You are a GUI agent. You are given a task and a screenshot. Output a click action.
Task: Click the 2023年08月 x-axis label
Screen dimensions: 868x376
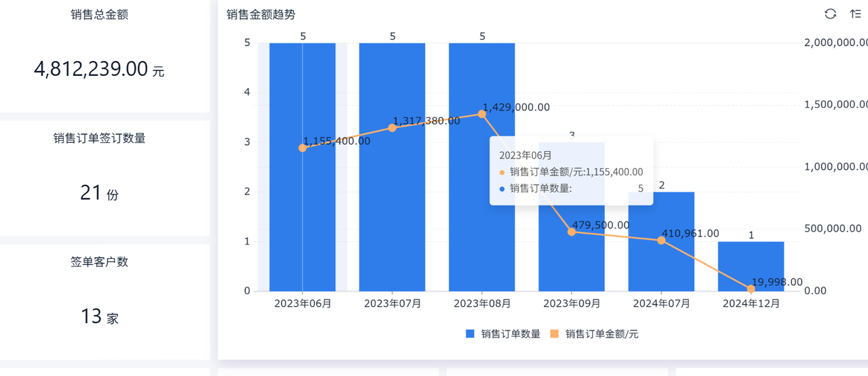click(482, 304)
